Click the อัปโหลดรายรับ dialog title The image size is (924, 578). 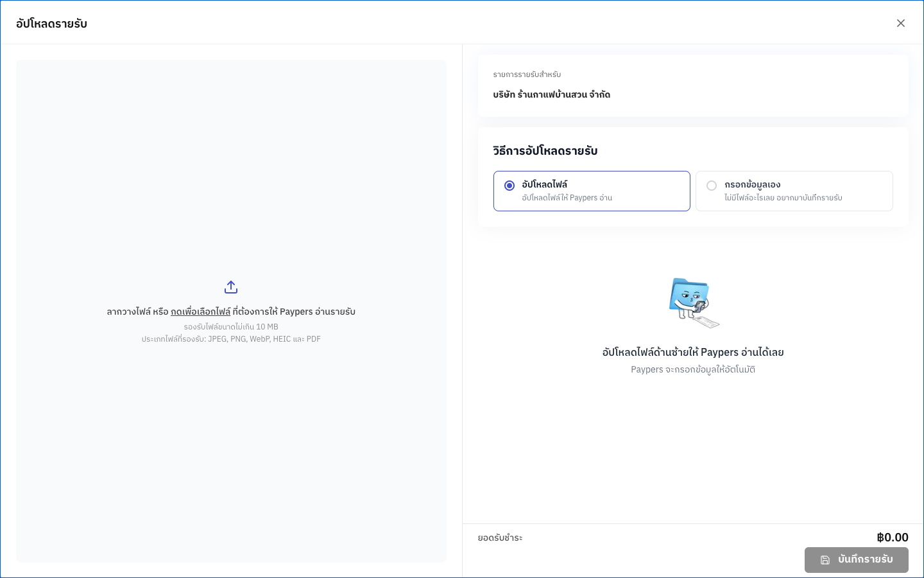pyautogui.click(x=52, y=24)
